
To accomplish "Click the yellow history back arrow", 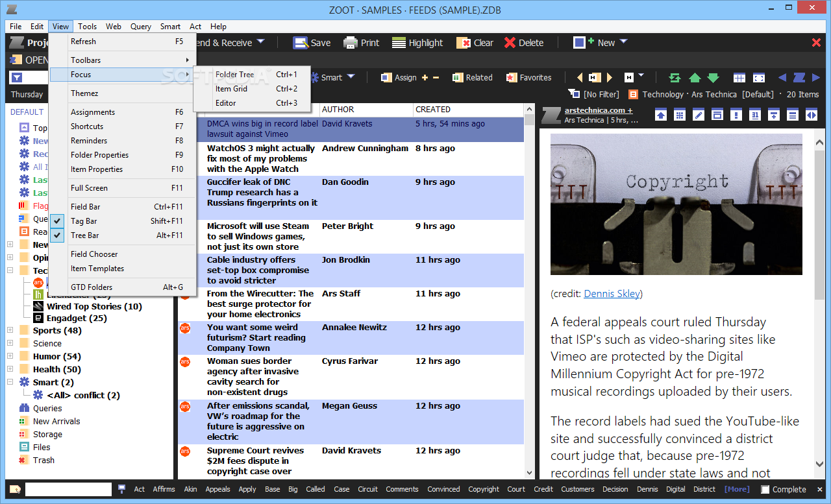I will (x=580, y=77).
